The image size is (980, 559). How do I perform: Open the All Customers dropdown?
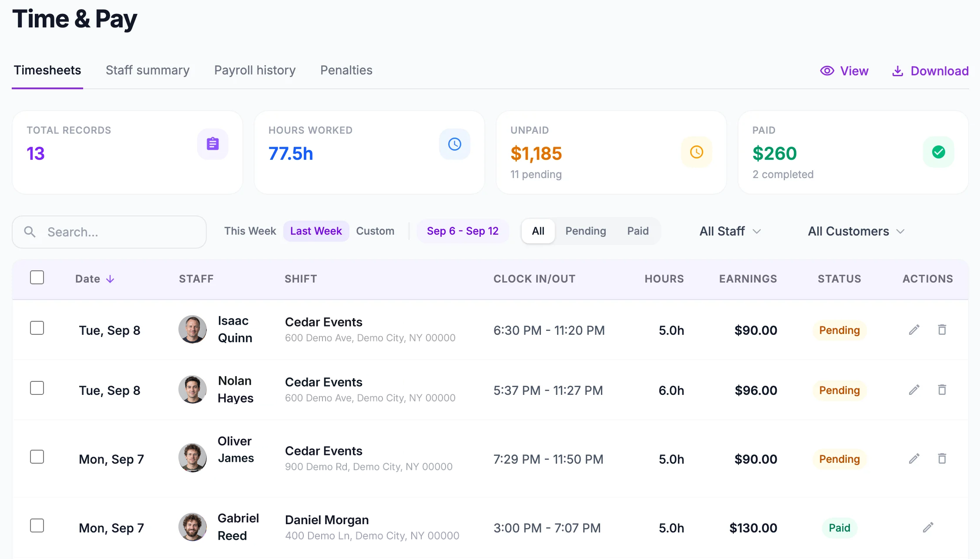tap(856, 231)
